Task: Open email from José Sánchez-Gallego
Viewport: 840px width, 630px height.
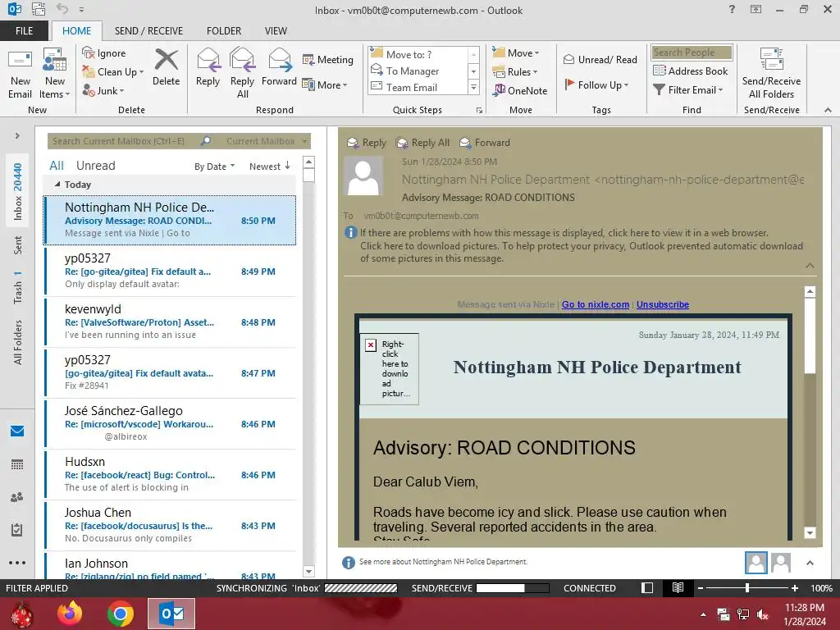Action: pos(171,424)
